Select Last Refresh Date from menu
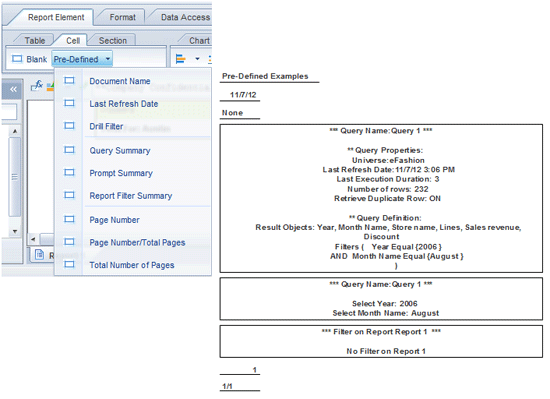 pos(123,104)
